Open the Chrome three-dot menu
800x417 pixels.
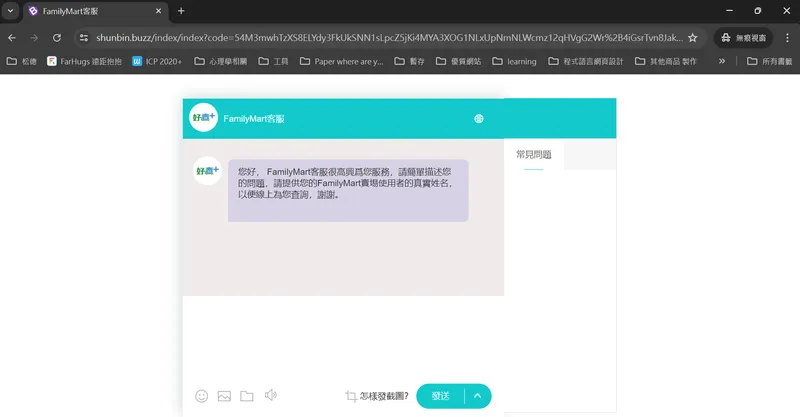click(x=787, y=38)
